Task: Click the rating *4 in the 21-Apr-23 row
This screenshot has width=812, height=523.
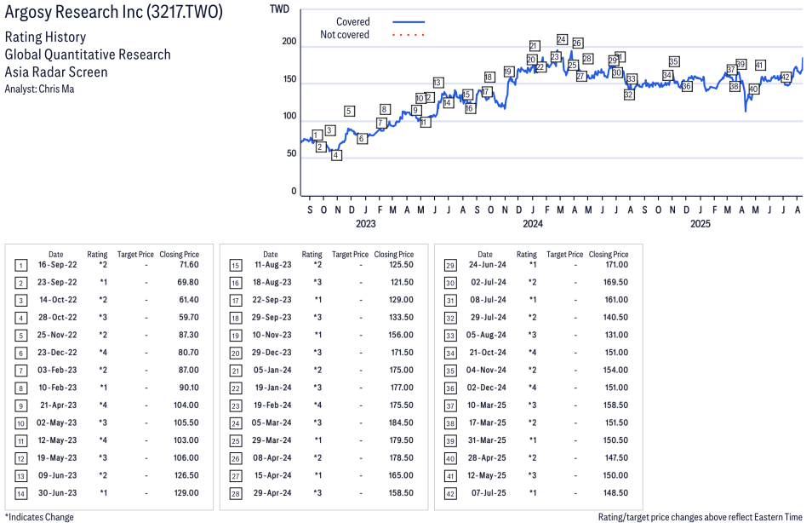Action: (x=102, y=405)
